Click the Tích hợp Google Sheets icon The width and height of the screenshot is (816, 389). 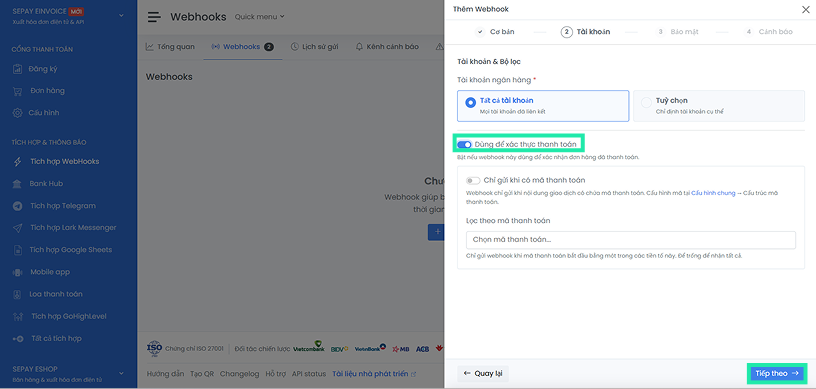point(17,250)
